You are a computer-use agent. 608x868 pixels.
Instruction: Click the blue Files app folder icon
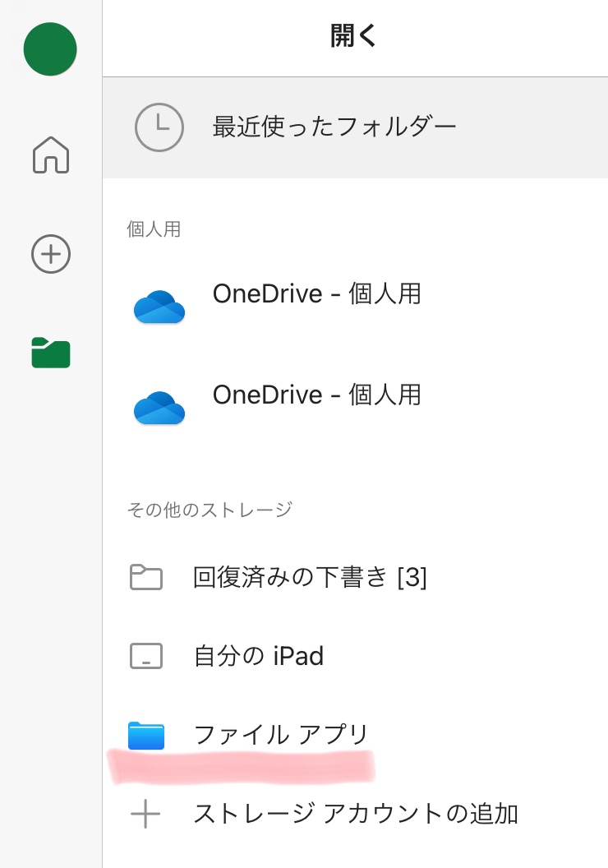[146, 735]
